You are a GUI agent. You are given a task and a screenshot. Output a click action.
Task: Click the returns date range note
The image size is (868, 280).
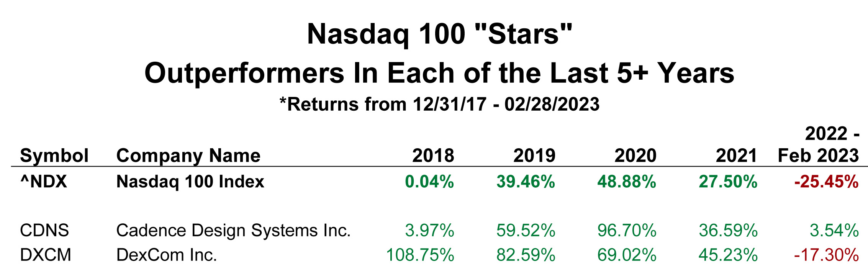pos(439,104)
